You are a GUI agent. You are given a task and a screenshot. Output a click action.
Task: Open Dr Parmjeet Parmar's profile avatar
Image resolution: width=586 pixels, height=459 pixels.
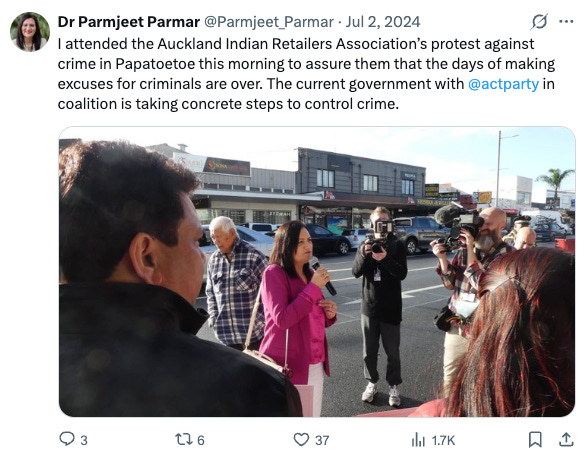point(30,31)
